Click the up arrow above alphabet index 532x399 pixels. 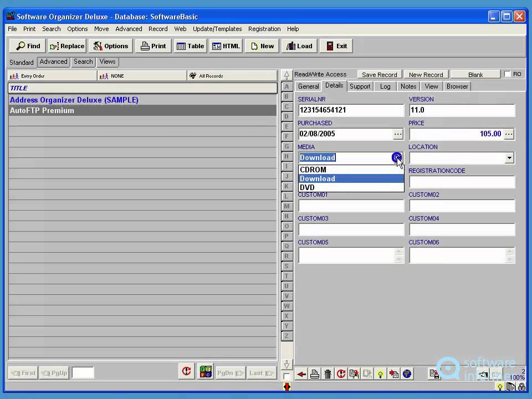point(287,75)
